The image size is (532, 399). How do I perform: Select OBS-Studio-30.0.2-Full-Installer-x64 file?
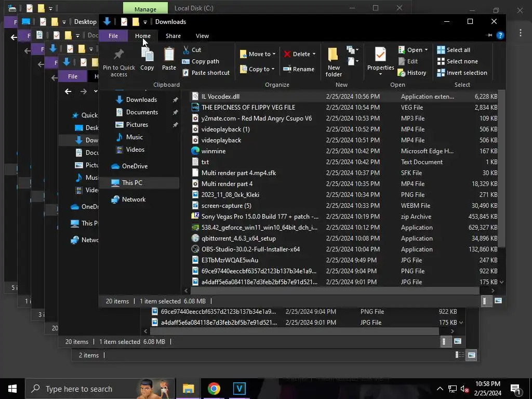pos(250,249)
